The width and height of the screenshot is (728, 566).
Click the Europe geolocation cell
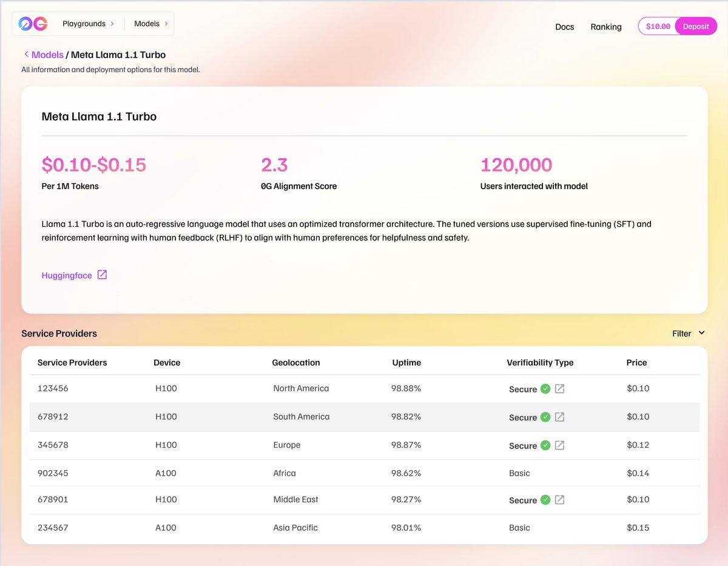(287, 445)
